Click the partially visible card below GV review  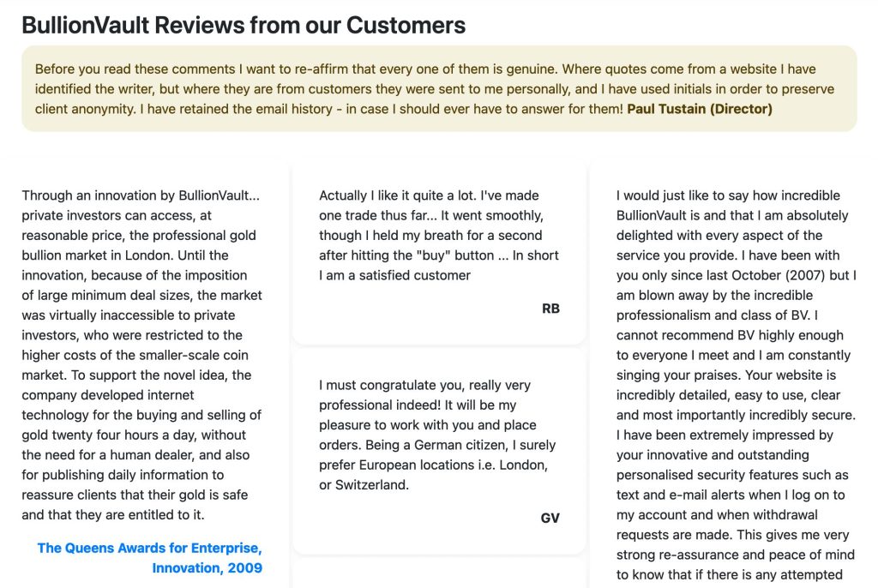pos(439,573)
